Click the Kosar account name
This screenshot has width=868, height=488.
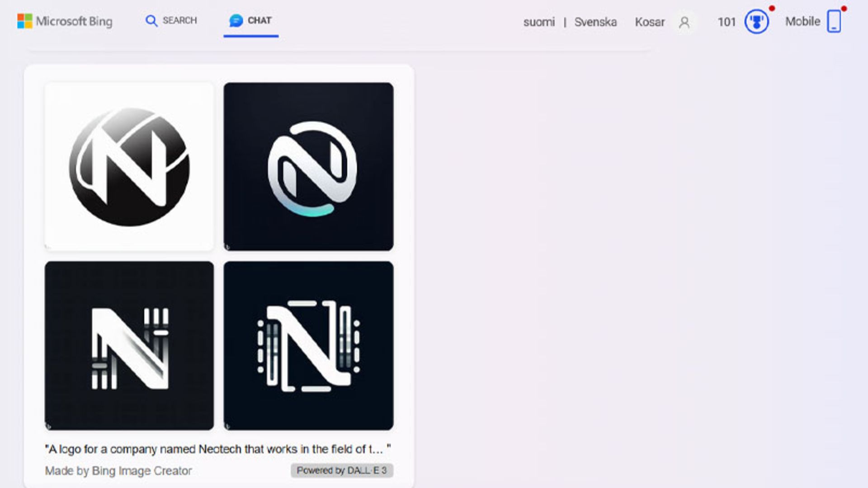tap(650, 22)
